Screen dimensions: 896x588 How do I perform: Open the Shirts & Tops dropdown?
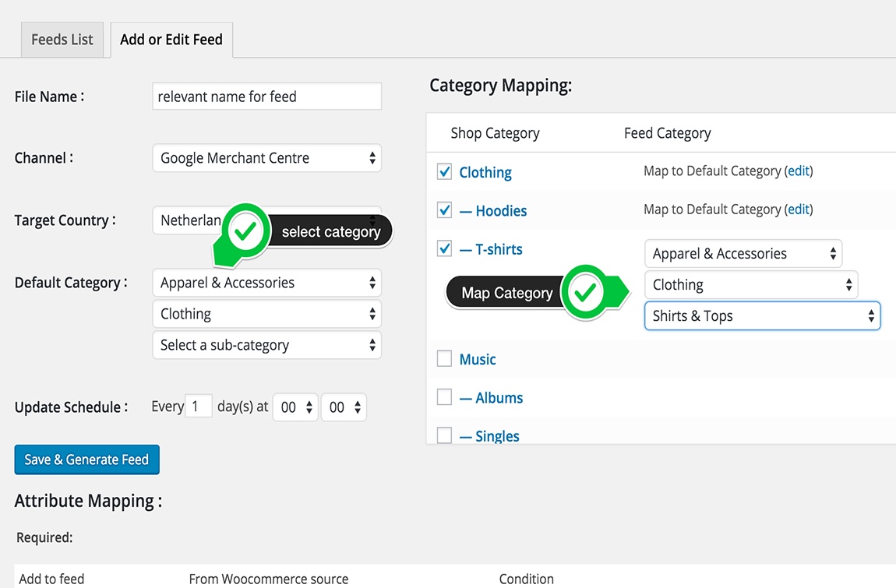coord(762,316)
